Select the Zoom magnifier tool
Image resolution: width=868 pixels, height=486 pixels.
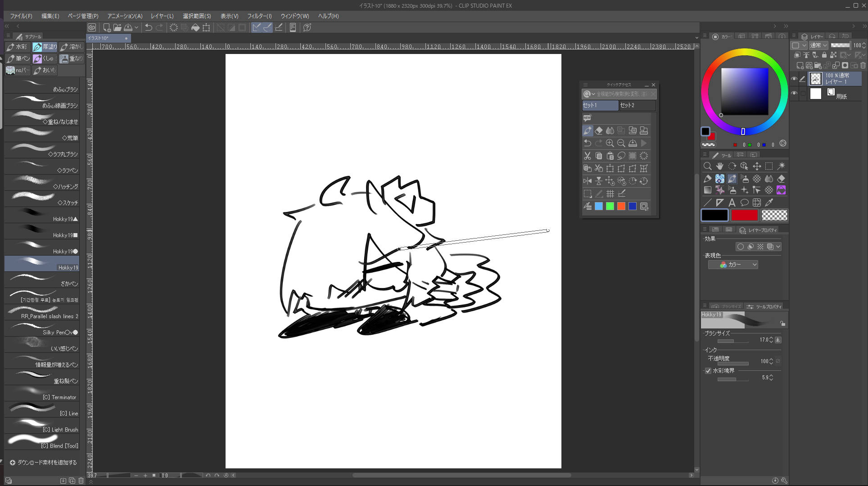click(x=707, y=166)
